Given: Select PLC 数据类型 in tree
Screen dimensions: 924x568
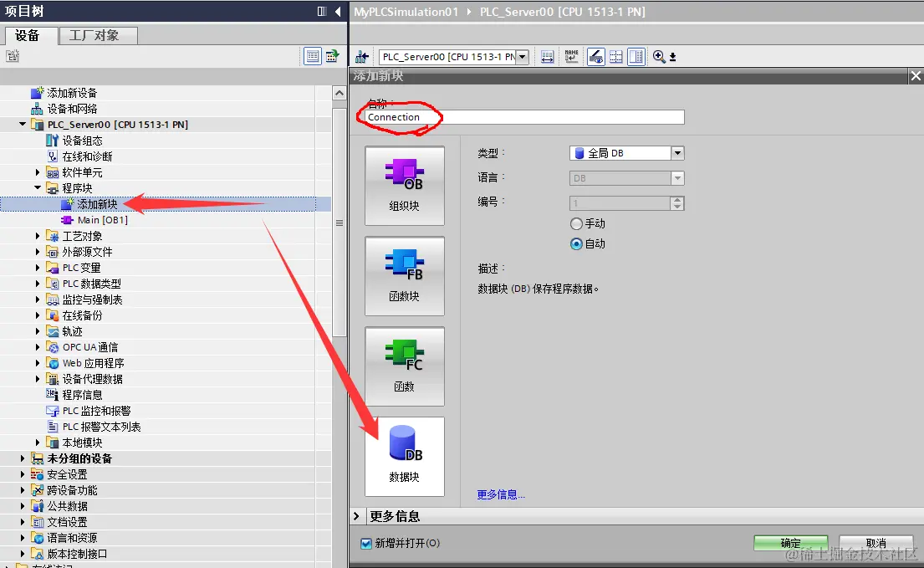Looking at the screenshot, I should (91, 284).
